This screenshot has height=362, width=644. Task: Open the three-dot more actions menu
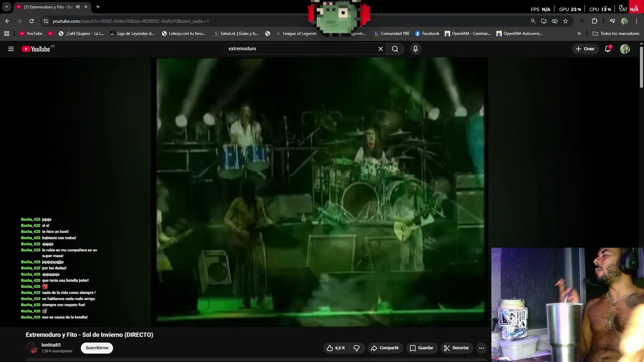click(481, 348)
